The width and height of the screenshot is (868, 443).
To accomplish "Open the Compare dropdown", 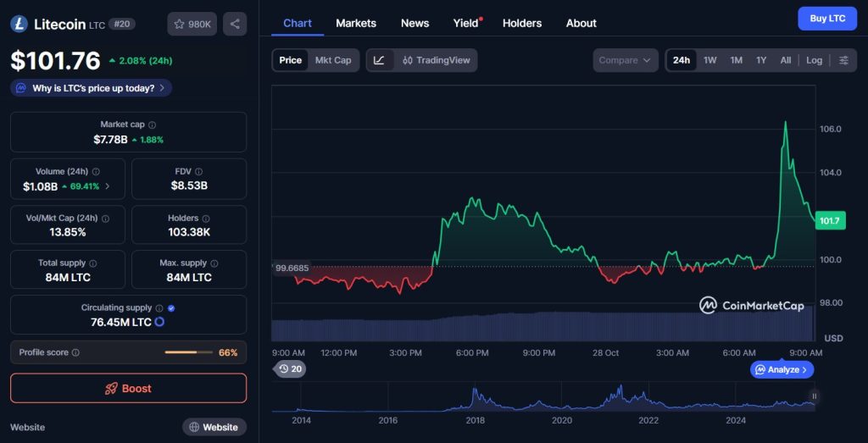I will click(x=626, y=60).
